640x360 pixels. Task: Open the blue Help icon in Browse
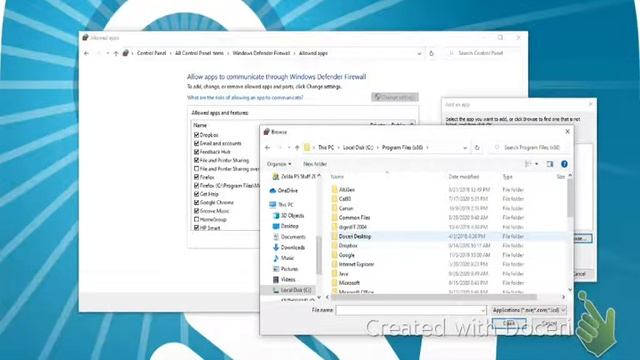point(564,164)
